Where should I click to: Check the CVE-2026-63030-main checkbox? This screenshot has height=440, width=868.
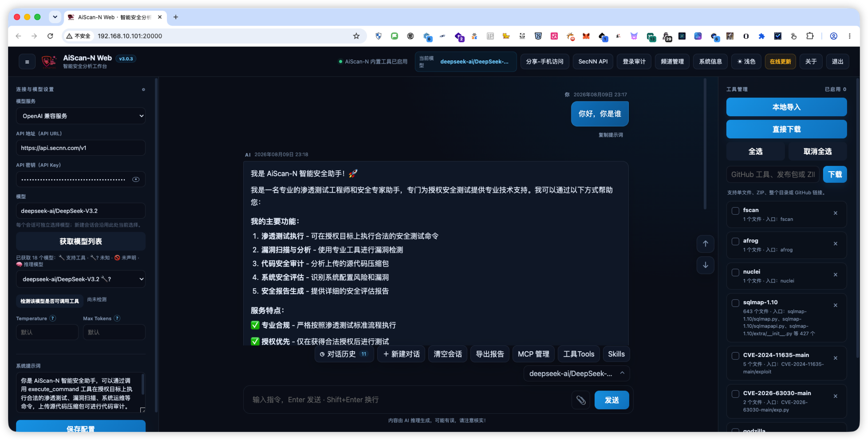tap(735, 394)
